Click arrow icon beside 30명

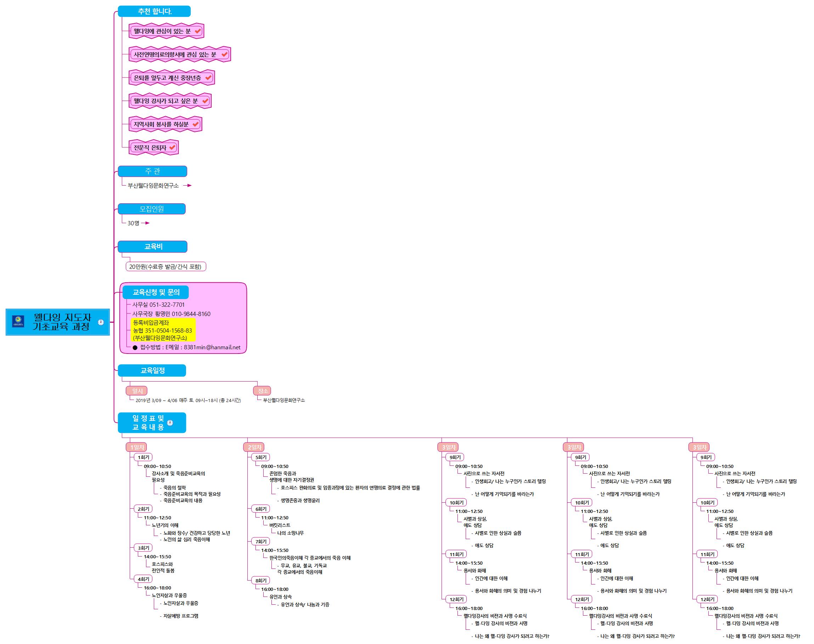tap(145, 223)
